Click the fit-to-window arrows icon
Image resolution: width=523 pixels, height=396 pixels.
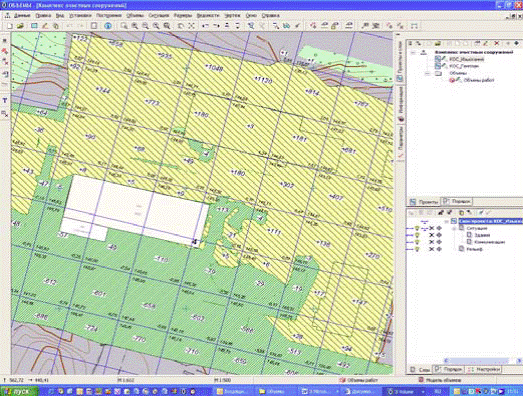(191, 26)
